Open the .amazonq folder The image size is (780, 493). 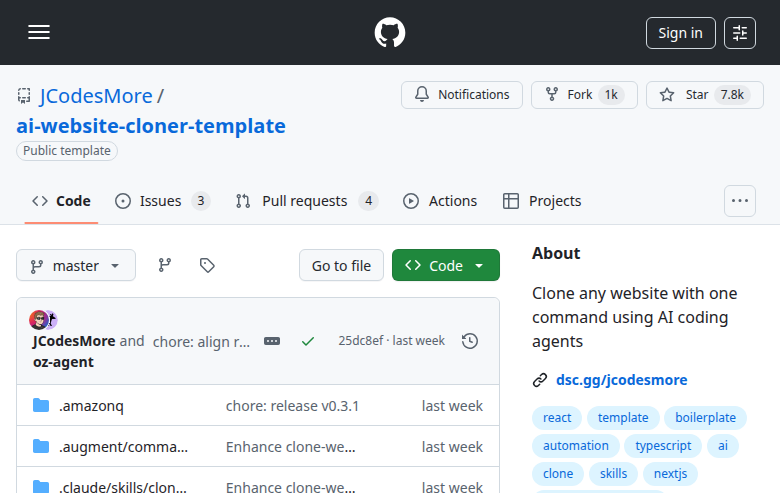[x=91, y=406]
